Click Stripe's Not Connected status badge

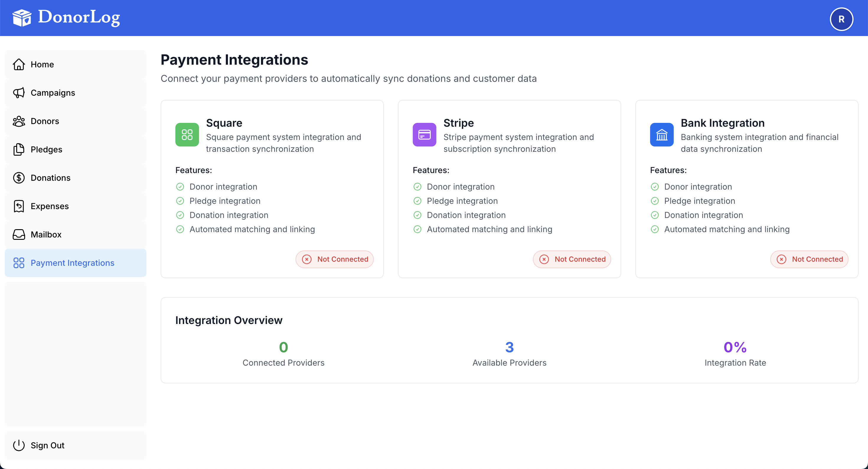[x=572, y=259]
